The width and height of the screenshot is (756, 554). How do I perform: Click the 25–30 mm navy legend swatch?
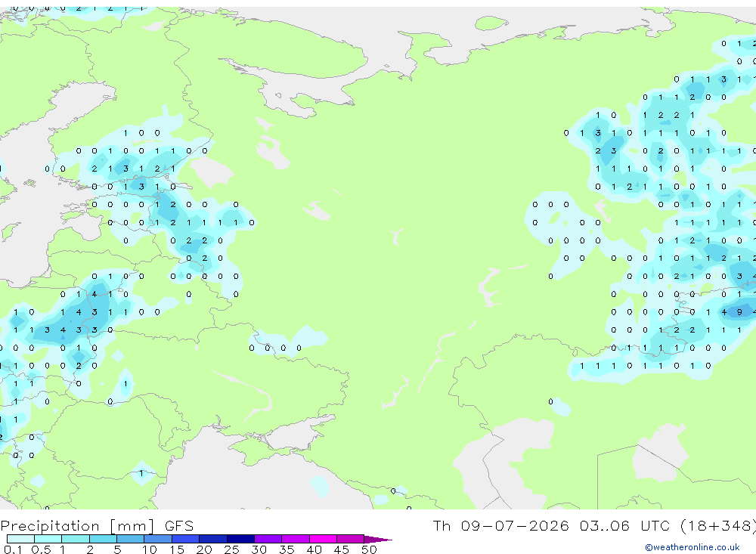coord(240,539)
